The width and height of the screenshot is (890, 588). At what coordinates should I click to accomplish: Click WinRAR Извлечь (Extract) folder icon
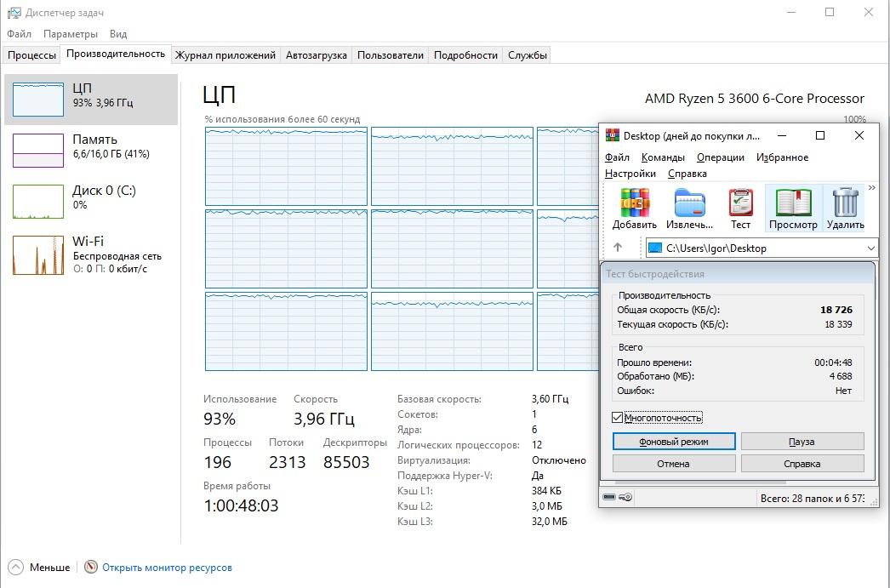[x=690, y=203]
